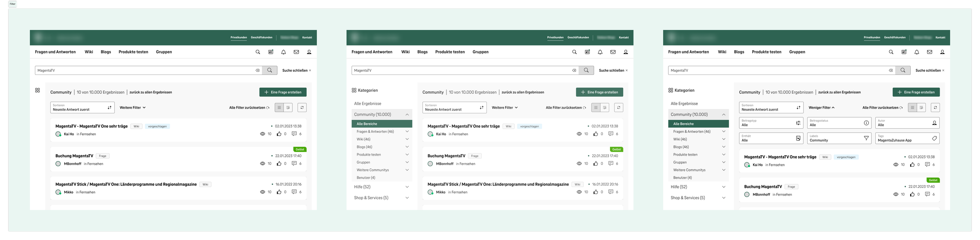Viewport: 980px width, 240px height.
Task: Switch to list view toggle in third screen
Action: 913,107
